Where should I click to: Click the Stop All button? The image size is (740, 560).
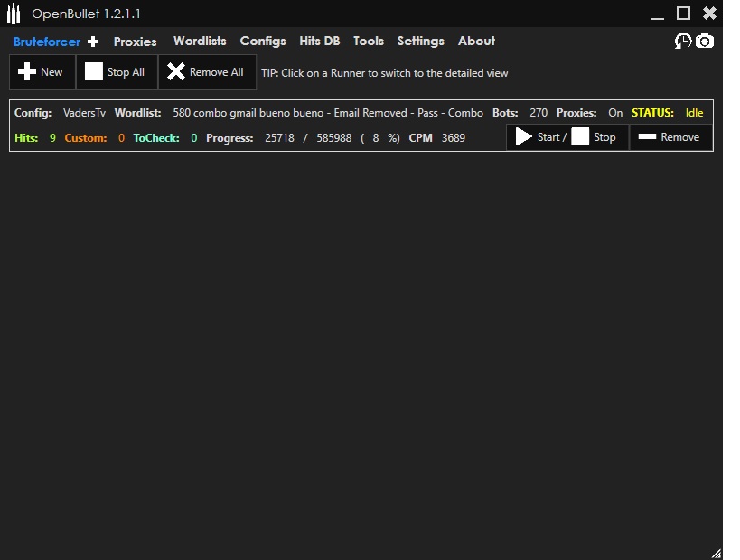(117, 72)
